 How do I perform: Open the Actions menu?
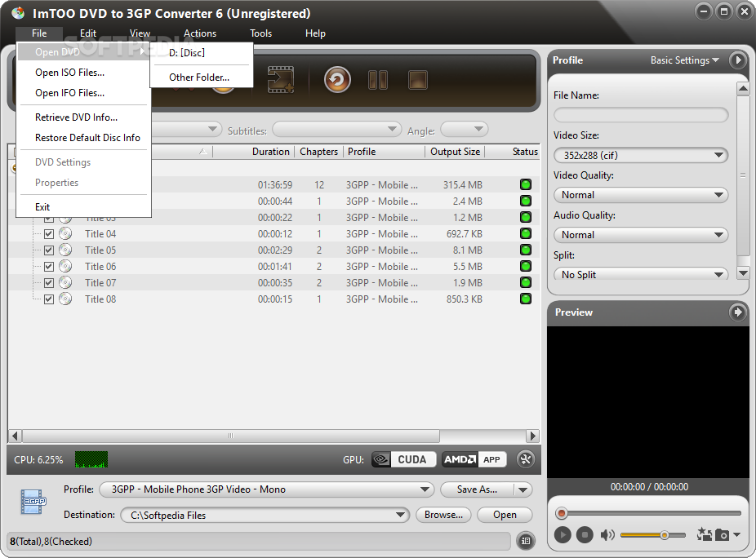[200, 33]
